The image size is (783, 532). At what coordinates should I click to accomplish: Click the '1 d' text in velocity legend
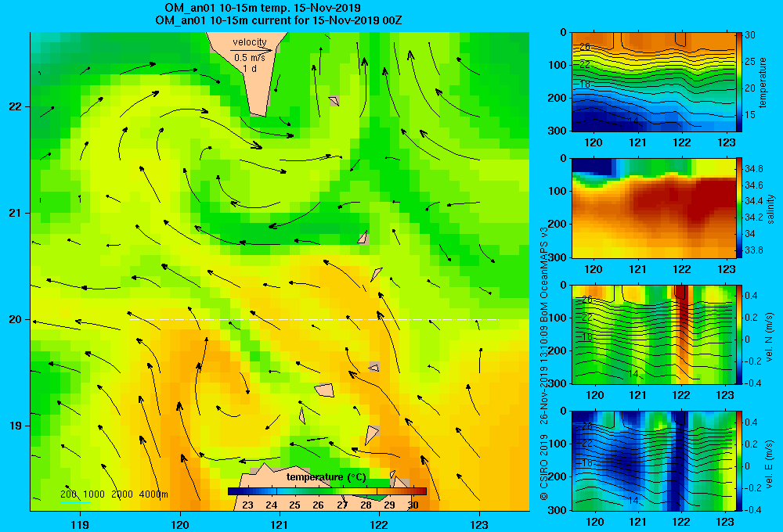(250, 68)
